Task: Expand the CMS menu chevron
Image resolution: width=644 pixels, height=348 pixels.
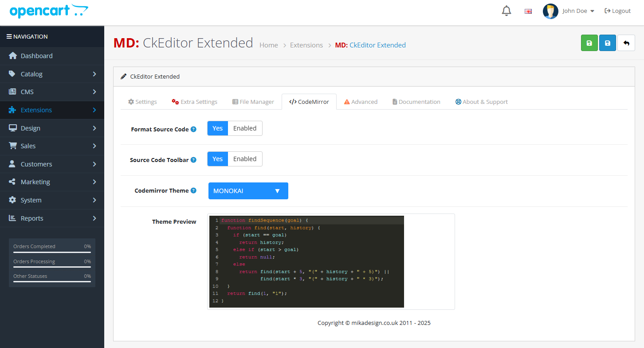Action: point(94,92)
